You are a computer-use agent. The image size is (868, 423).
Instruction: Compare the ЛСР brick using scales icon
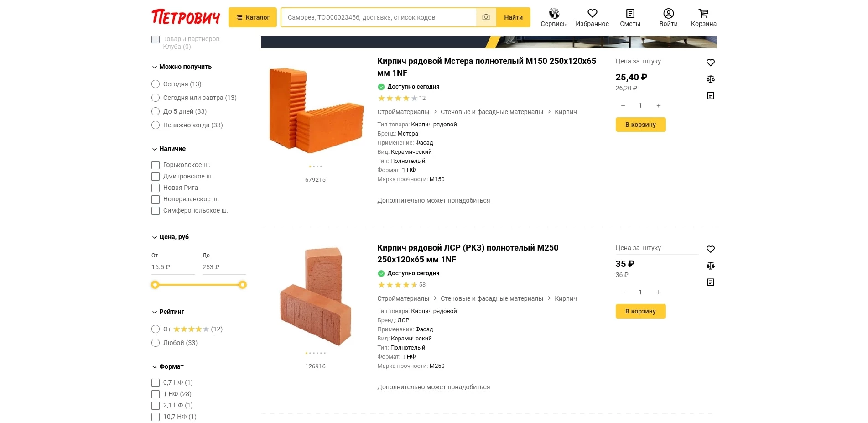pos(710,266)
